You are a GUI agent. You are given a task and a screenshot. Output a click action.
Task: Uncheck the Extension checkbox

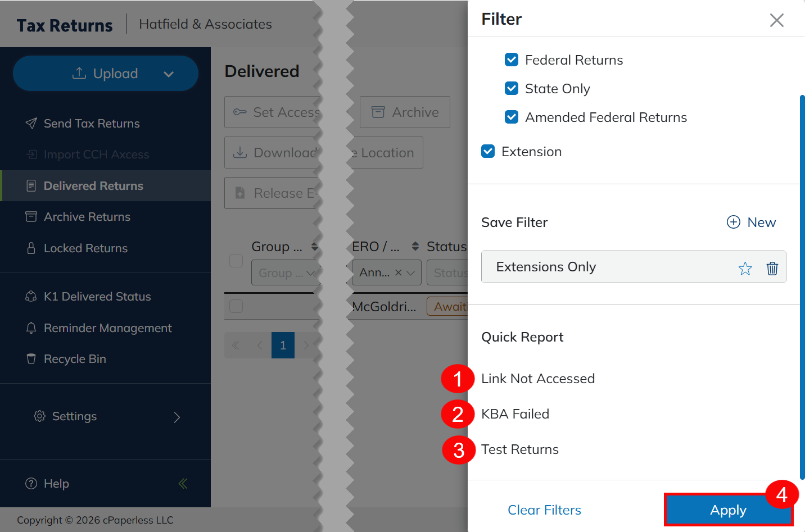coord(488,152)
